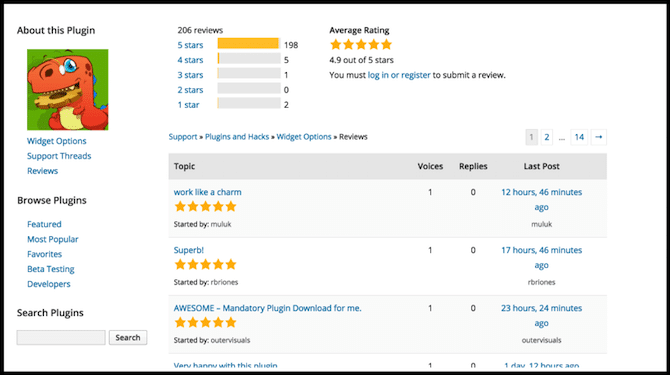Click star rating under 'work like a charm'
The image size is (670, 375).
coord(206,207)
